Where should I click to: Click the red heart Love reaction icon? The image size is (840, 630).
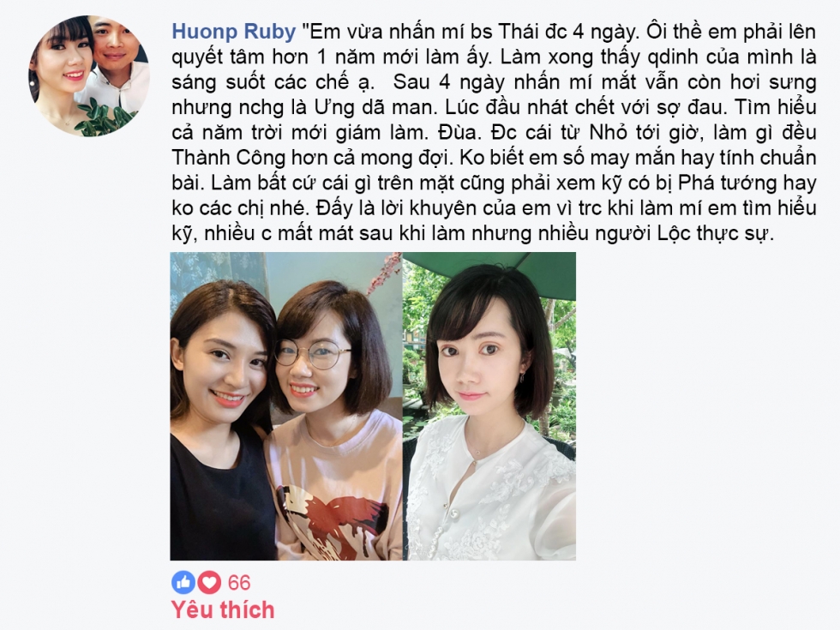coord(209,582)
